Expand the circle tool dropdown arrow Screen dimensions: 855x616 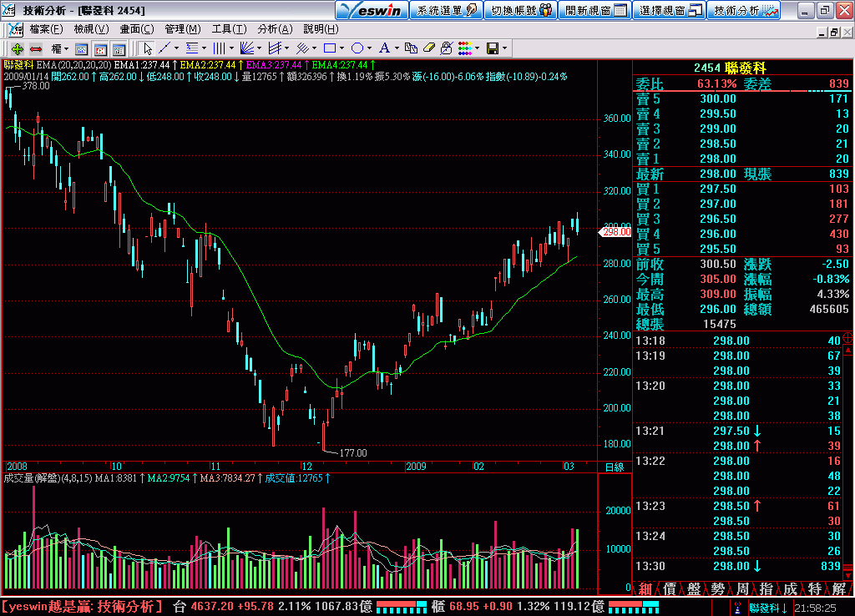369,48
